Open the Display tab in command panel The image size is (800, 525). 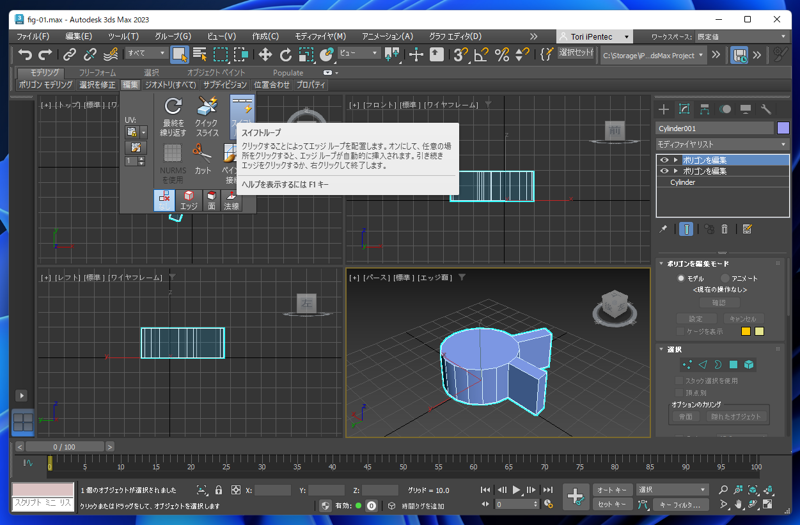click(x=745, y=109)
